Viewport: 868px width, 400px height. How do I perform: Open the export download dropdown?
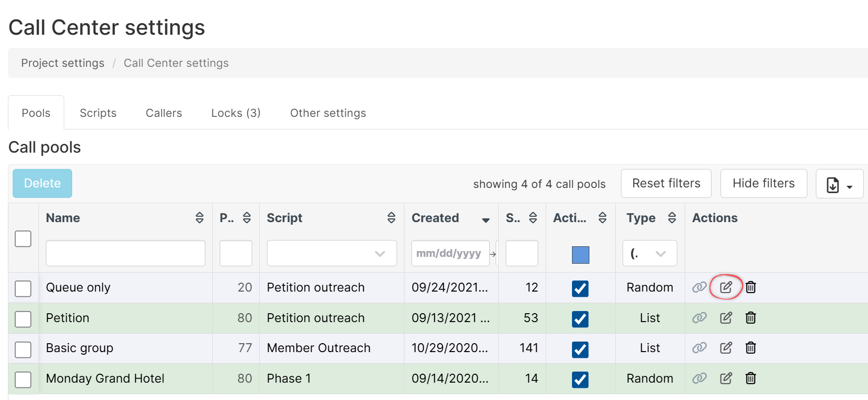[x=840, y=184]
